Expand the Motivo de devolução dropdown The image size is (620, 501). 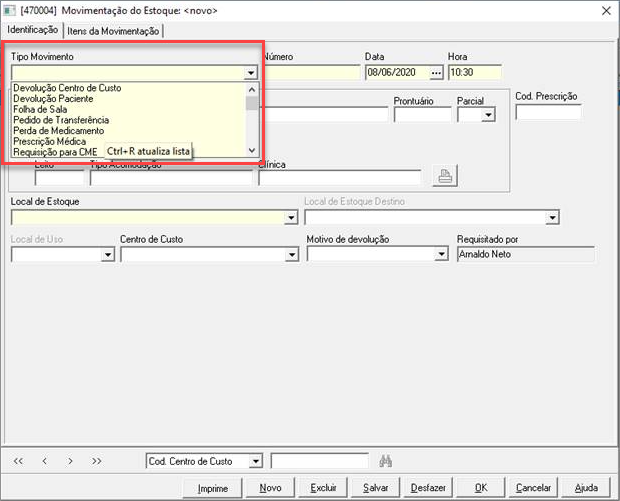[441, 255]
